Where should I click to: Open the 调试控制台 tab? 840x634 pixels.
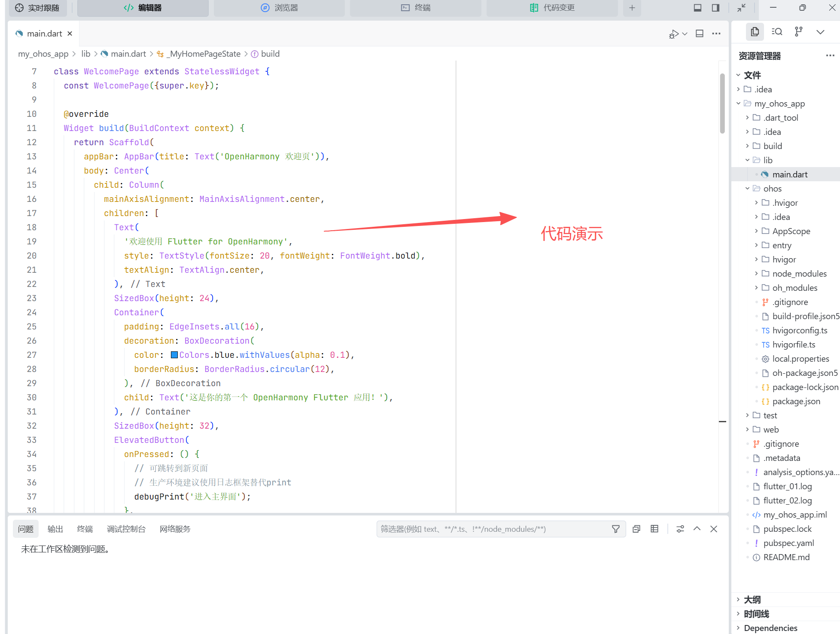click(x=126, y=529)
